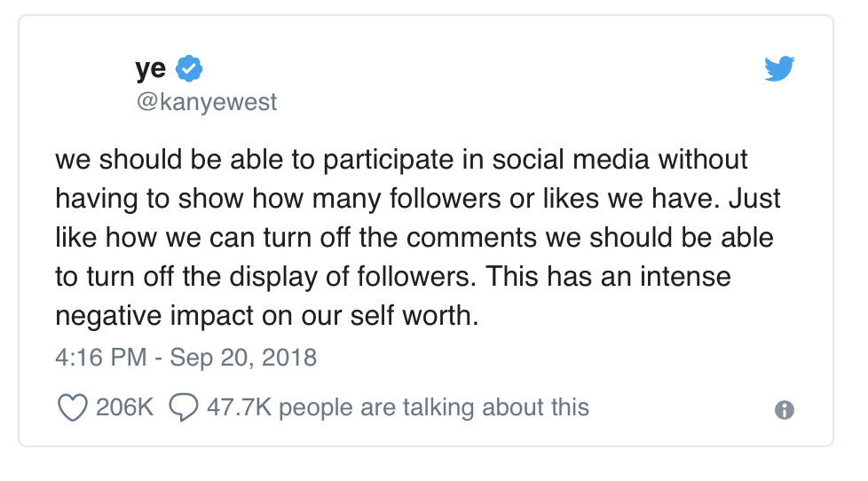Click the blue verified badge beside ye
Screen dimensions: 868x481
(189, 68)
